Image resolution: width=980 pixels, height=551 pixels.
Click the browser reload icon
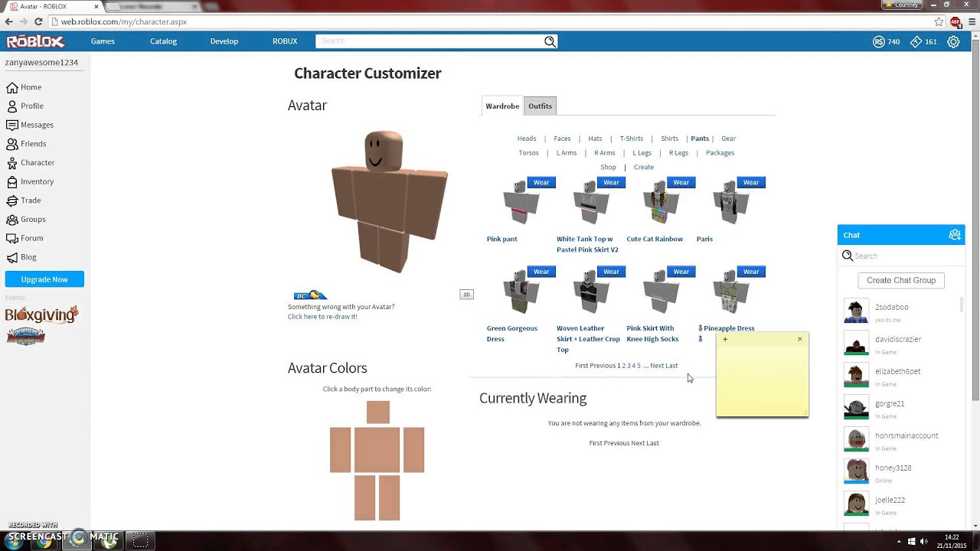click(38, 21)
